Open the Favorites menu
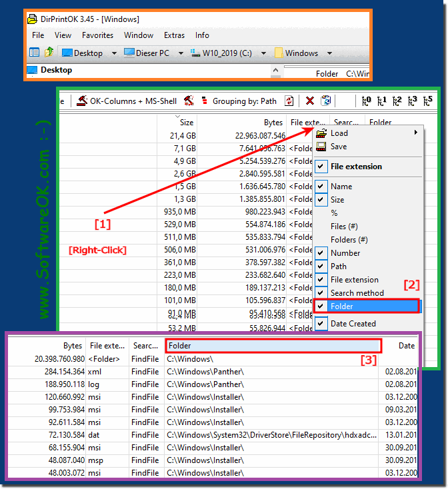The width and height of the screenshot is (448, 489). [x=97, y=35]
